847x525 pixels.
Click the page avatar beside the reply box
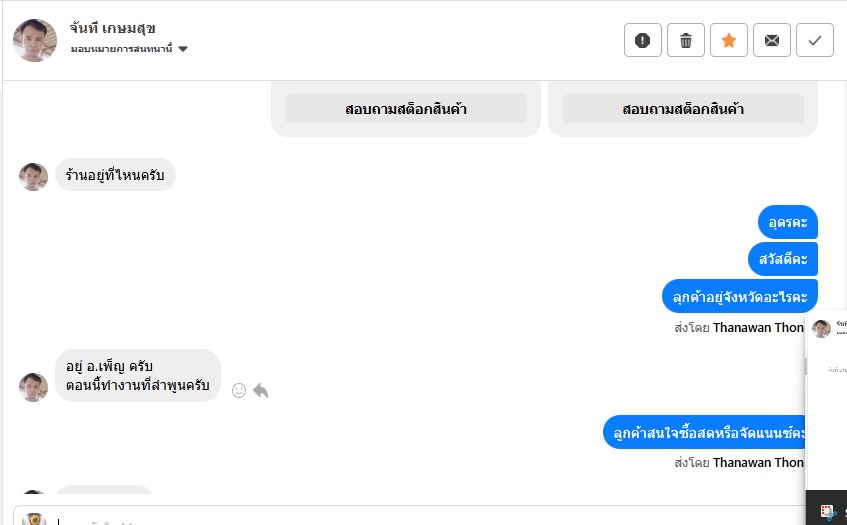35,519
